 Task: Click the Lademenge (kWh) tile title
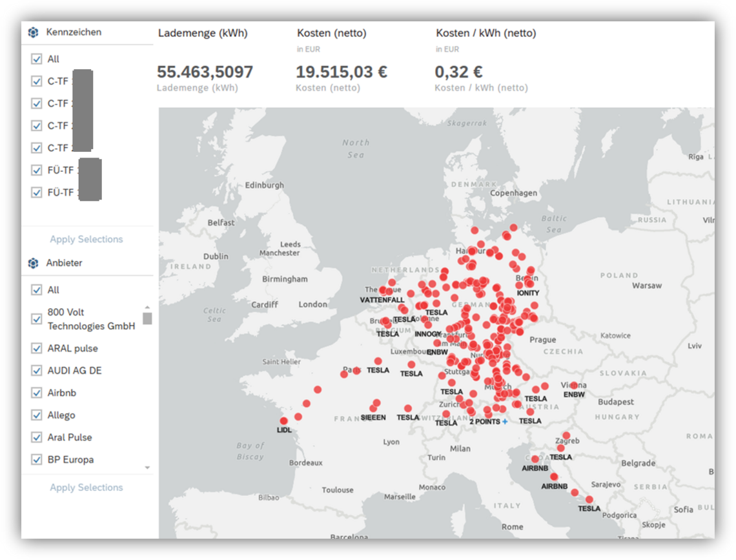[203, 34]
